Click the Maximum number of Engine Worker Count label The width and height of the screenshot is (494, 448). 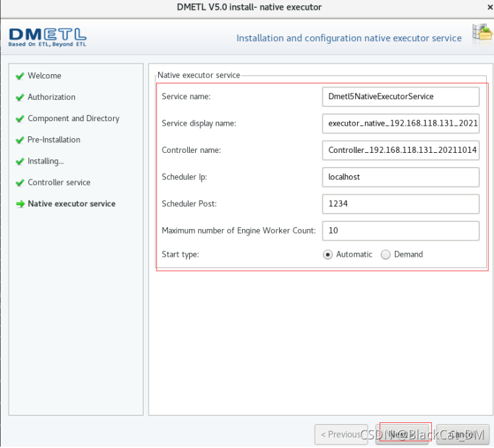click(x=239, y=231)
